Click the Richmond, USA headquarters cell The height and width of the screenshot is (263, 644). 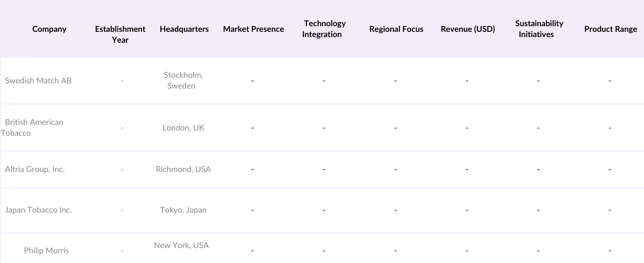click(x=183, y=169)
